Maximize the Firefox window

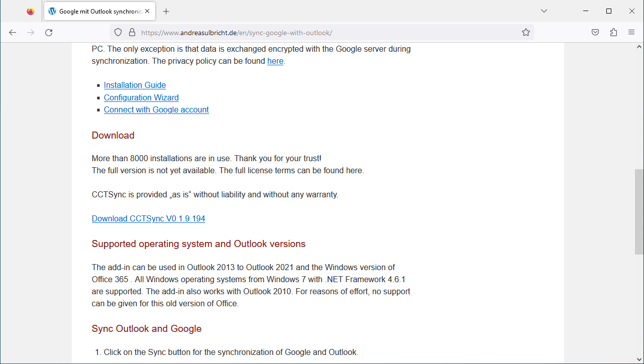click(x=609, y=11)
